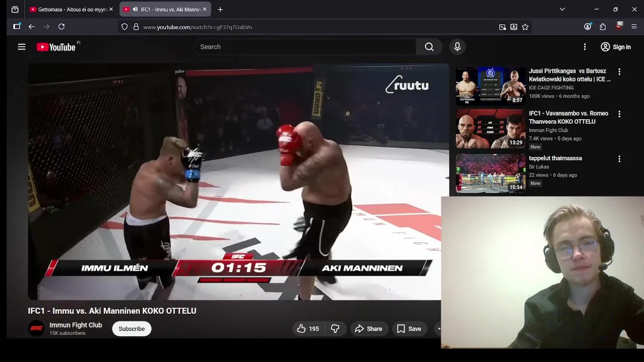Go back to the previous page

32,27
